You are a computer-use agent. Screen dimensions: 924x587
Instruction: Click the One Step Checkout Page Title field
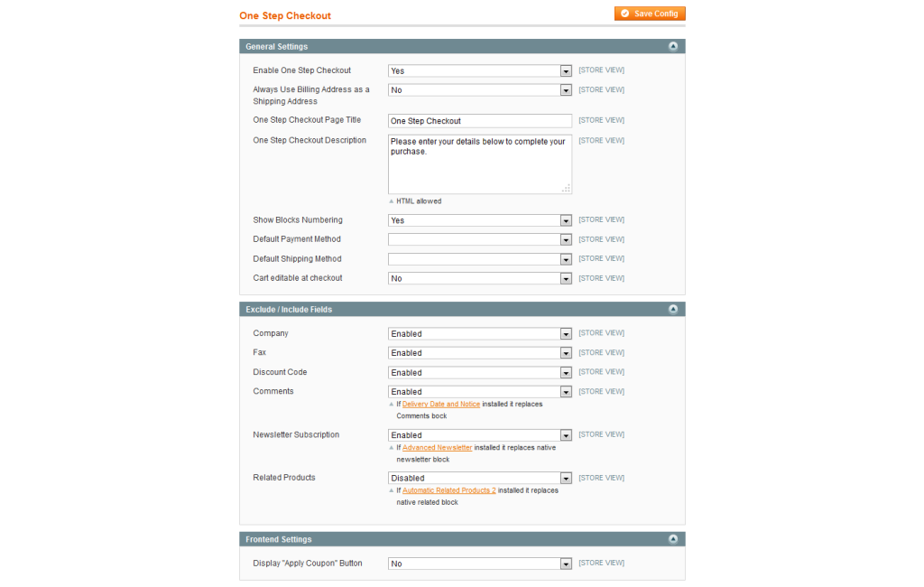pyautogui.click(x=480, y=121)
